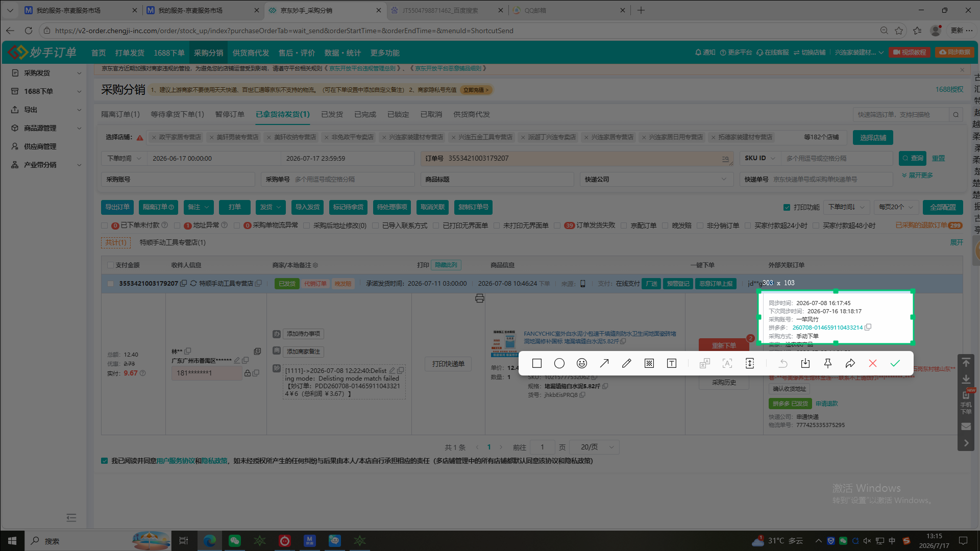Screen dimensions: 980x551
Task: Uncheck the user agreement checkbox
Action: click(105, 461)
